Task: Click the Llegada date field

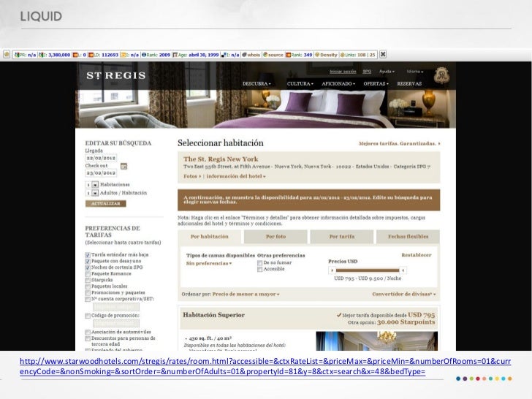Action: click(101, 158)
